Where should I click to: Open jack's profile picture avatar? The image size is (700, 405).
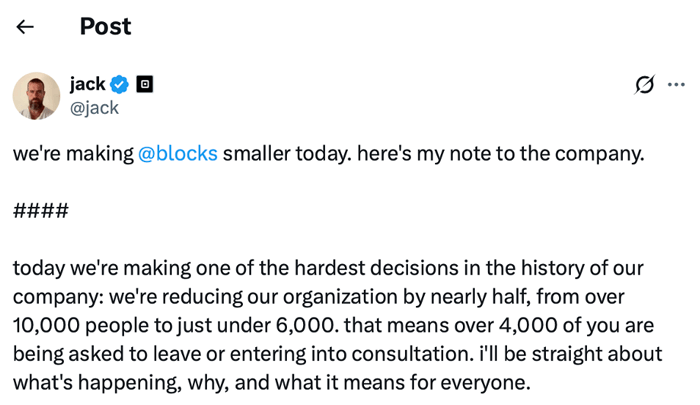pos(36,96)
